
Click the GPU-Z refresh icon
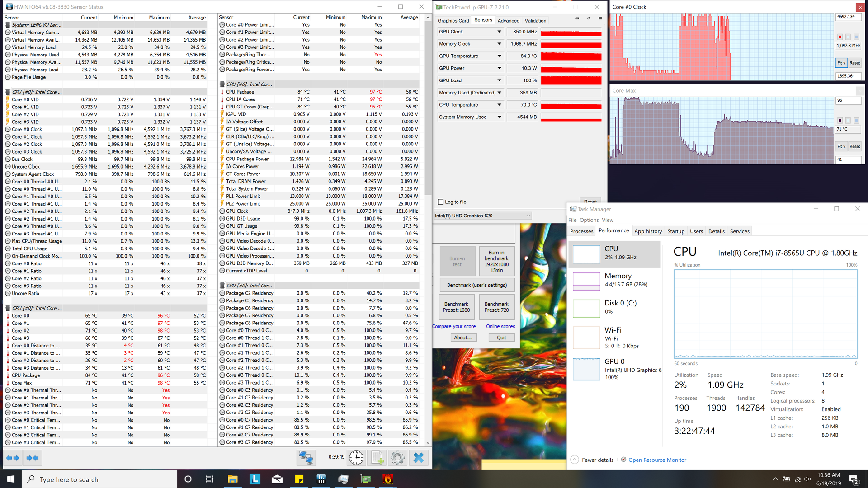pos(588,19)
